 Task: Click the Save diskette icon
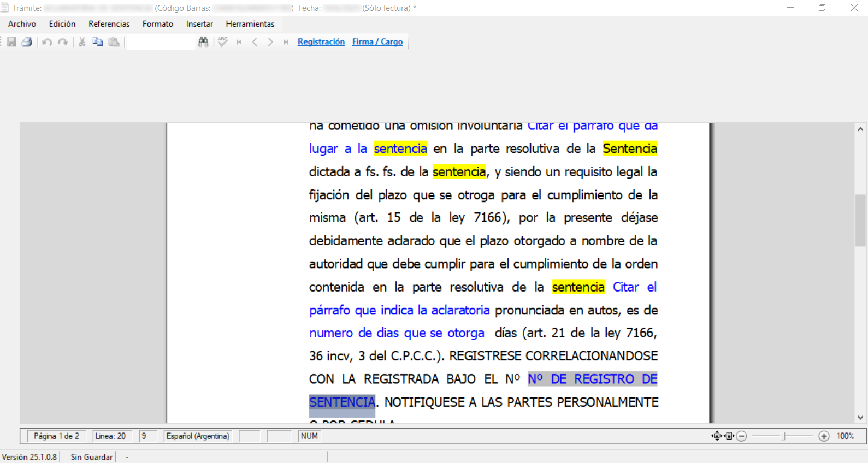click(11, 42)
